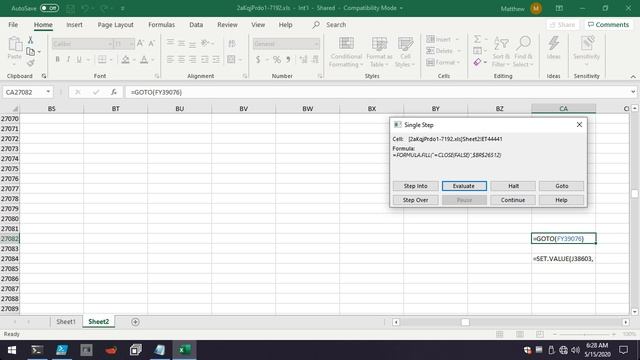The image size is (640, 360).
Task: Open Cell Styles gallery
Action: tap(405, 52)
